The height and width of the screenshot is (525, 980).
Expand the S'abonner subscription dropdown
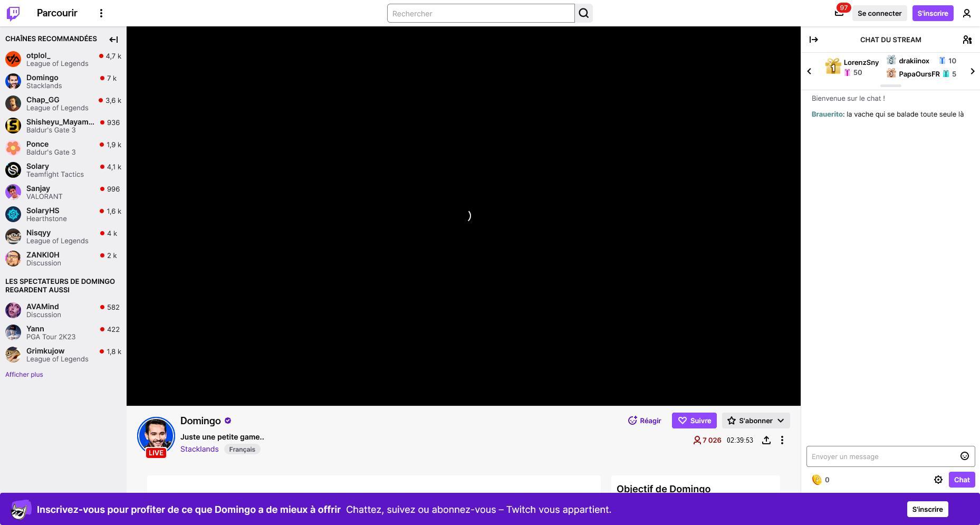(780, 421)
